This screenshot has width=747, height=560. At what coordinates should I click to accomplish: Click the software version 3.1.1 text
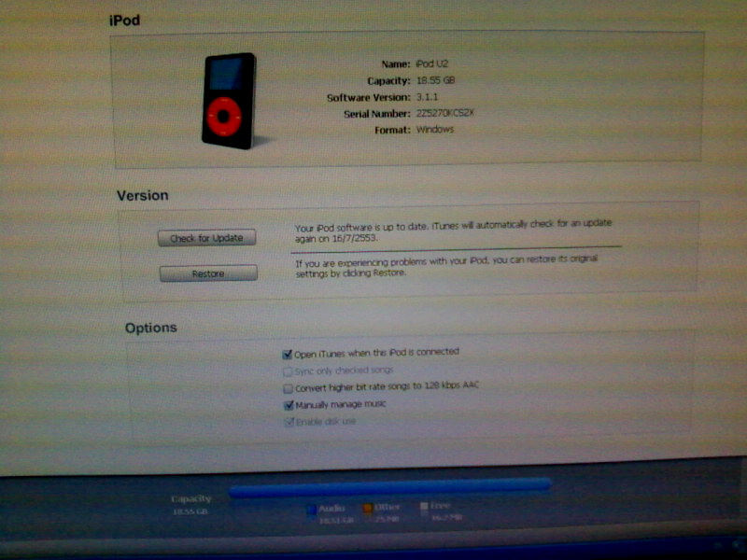(429, 97)
